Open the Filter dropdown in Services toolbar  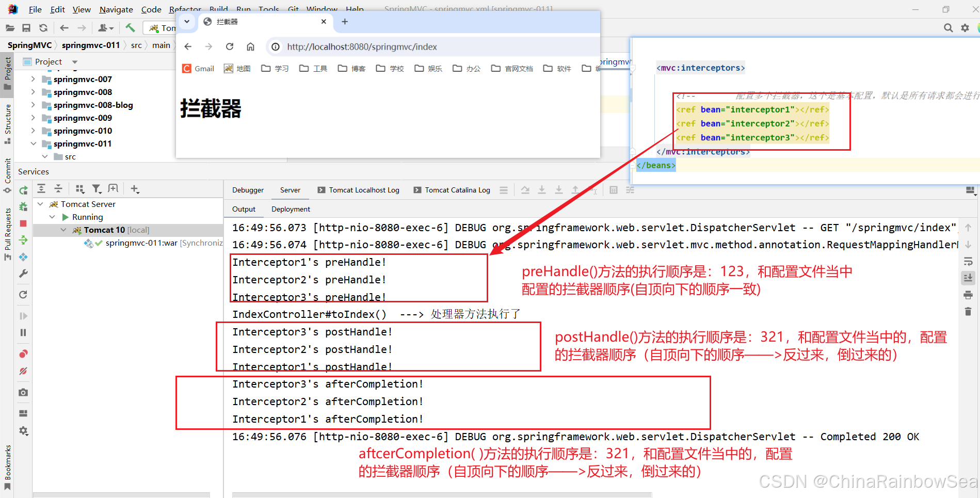[x=97, y=189]
